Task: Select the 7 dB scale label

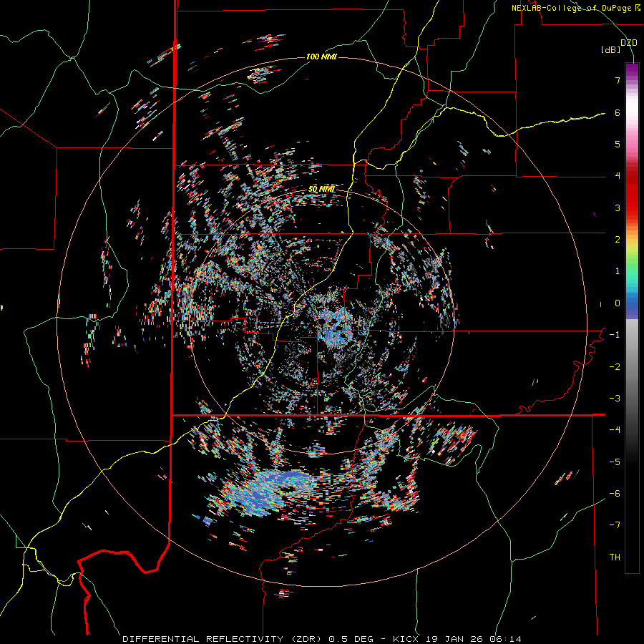Action: click(618, 80)
